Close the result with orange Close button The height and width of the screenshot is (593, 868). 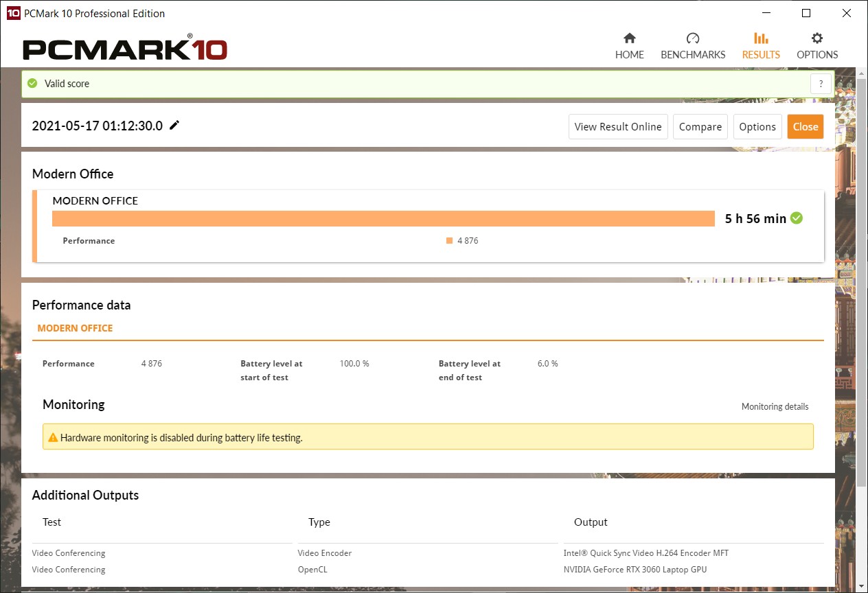point(805,127)
